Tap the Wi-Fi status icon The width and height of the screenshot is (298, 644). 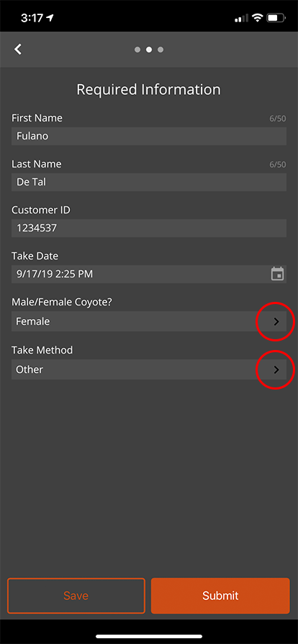[258, 18]
